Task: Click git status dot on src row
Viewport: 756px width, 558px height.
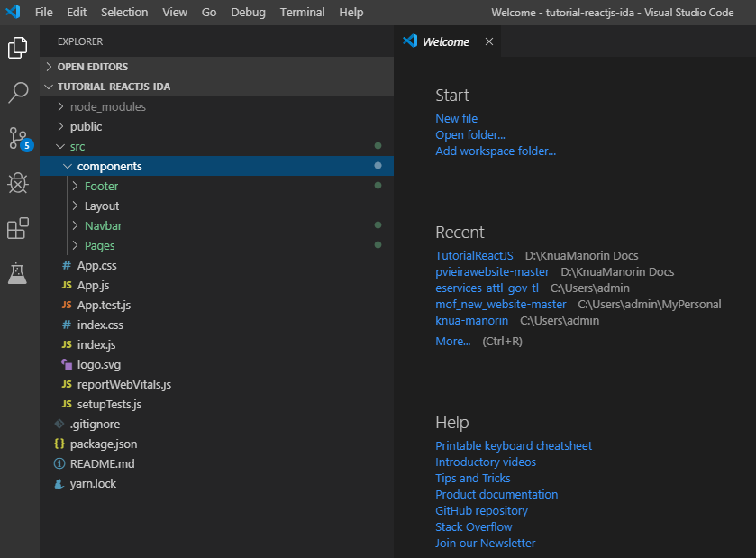Action: coord(378,146)
